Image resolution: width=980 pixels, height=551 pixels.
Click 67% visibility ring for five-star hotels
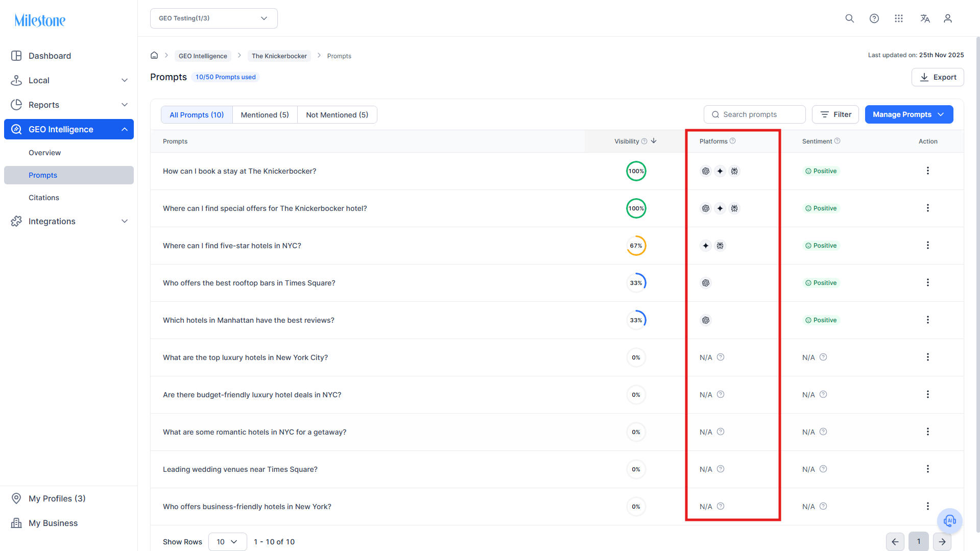[636, 246]
